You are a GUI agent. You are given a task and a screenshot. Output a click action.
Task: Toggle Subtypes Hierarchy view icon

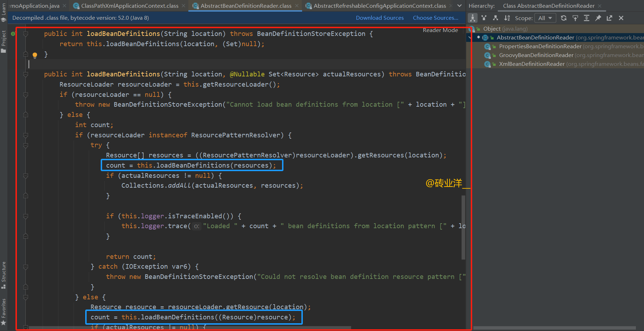click(x=495, y=18)
